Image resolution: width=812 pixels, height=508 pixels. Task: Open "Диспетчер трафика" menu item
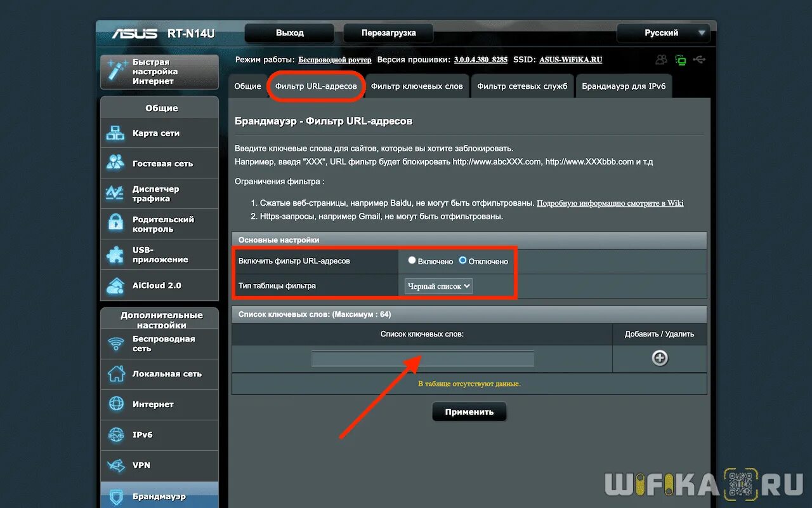(159, 194)
